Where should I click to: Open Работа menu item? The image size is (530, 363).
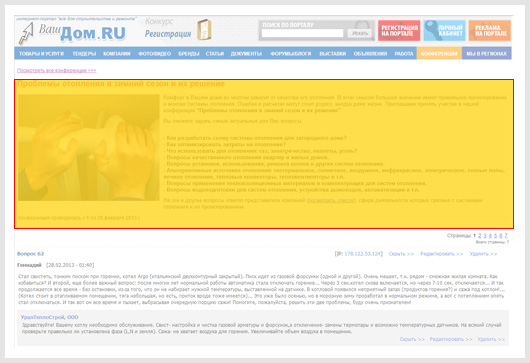pyautogui.click(x=404, y=53)
